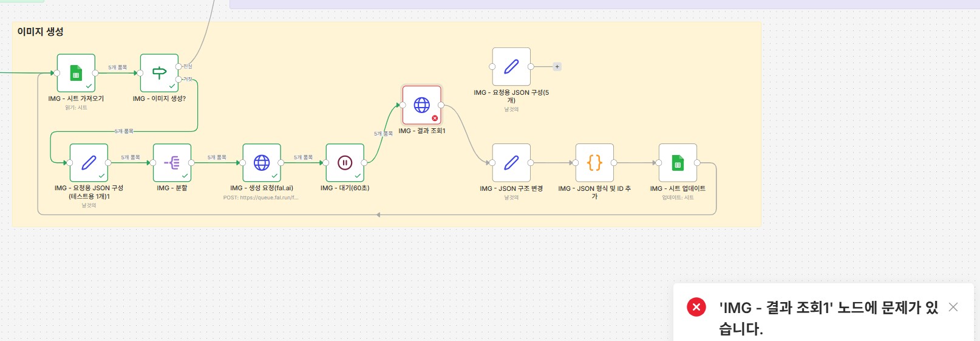Click the node label 'IMG - 시트 가져오기'
This screenshot has width=980, height=341.
point(76,98)
